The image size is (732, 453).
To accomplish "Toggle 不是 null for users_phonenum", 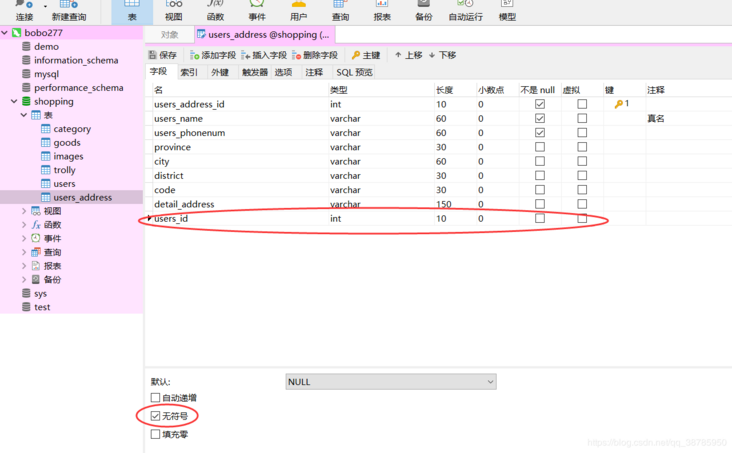I will coord(540,133).
